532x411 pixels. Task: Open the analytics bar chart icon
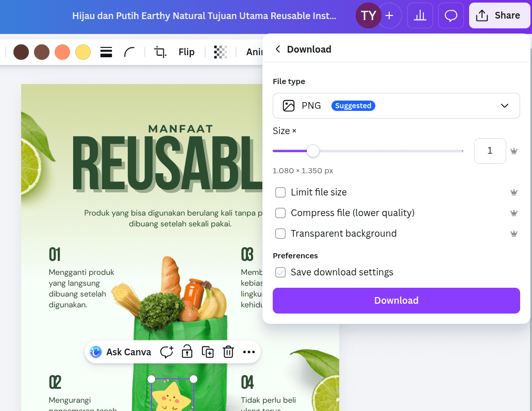tap(420, 15)
